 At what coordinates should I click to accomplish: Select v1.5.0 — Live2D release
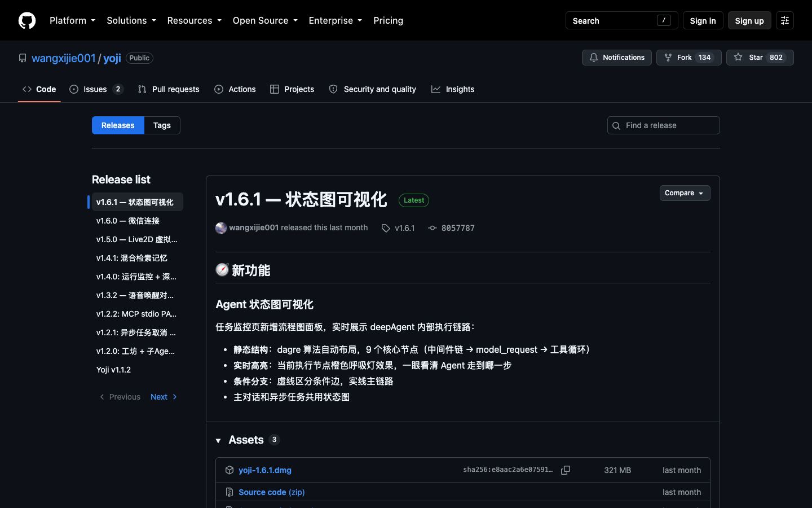pos(138,239)
